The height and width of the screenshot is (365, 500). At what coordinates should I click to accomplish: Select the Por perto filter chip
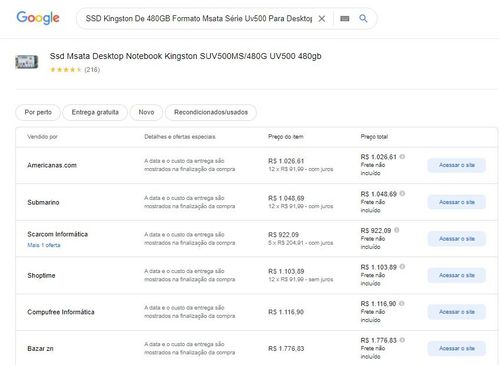click(38, 112)
